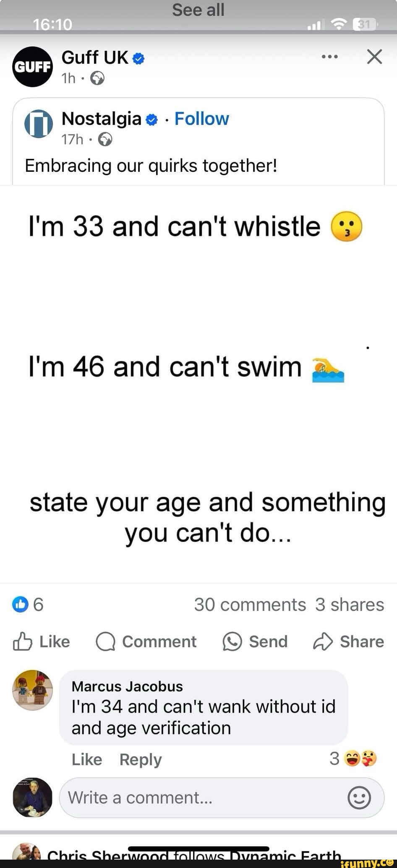
Task: Share the post with the arrow icon
Action: pyautogui.click(x=348, y=642)
